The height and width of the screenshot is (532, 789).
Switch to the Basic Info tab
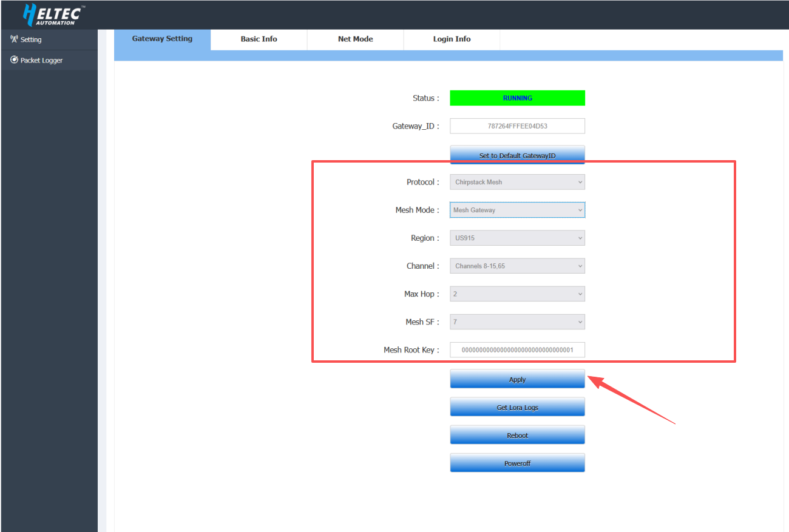click(259, 39)
